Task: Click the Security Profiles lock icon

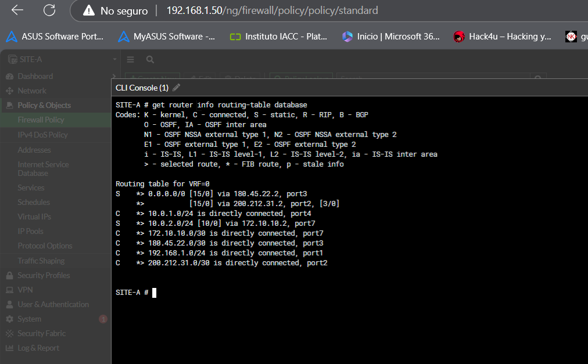Action: coord(9,276)
